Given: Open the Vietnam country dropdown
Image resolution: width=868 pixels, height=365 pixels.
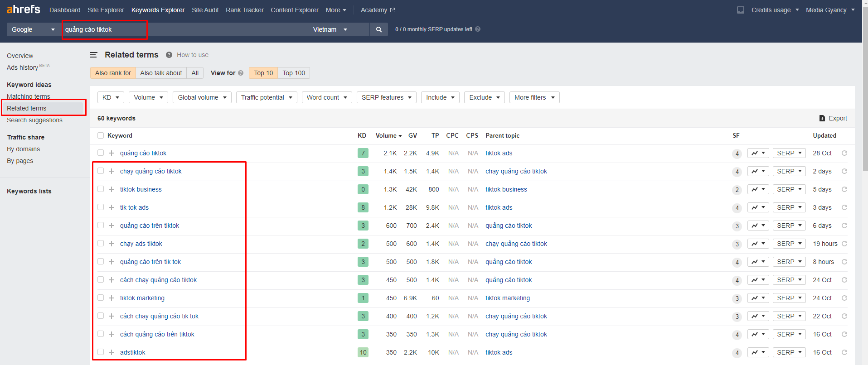Looking at the screenshot, I should [338, 29].
